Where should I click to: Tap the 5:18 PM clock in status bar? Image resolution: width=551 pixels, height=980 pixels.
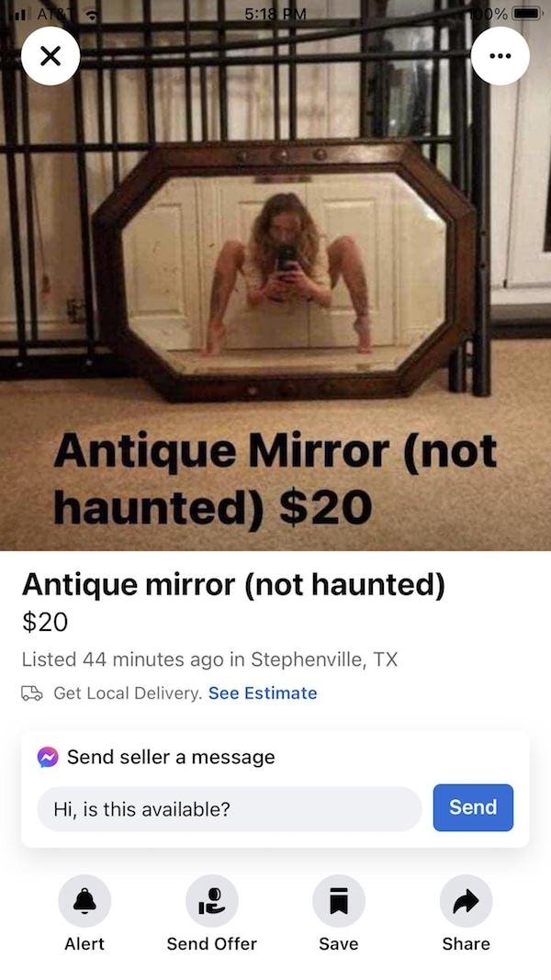275,14
